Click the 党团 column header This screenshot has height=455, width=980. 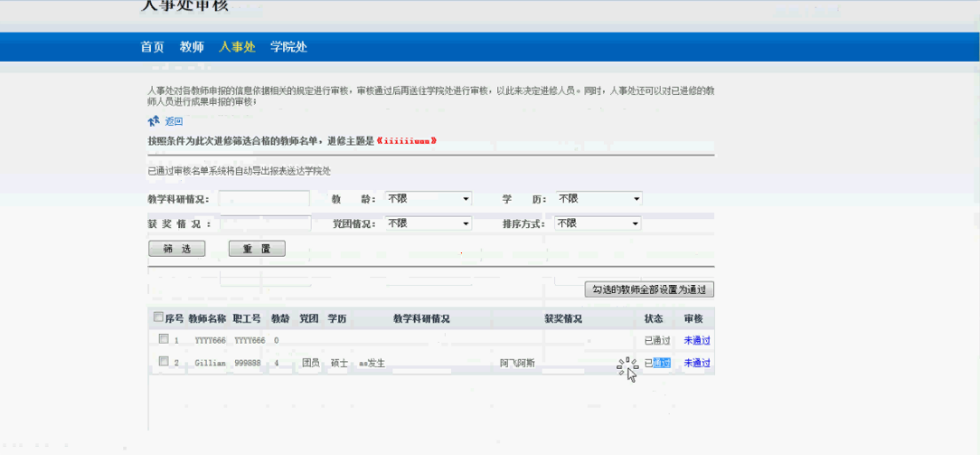pyautogui.click(x=309, y=318)
